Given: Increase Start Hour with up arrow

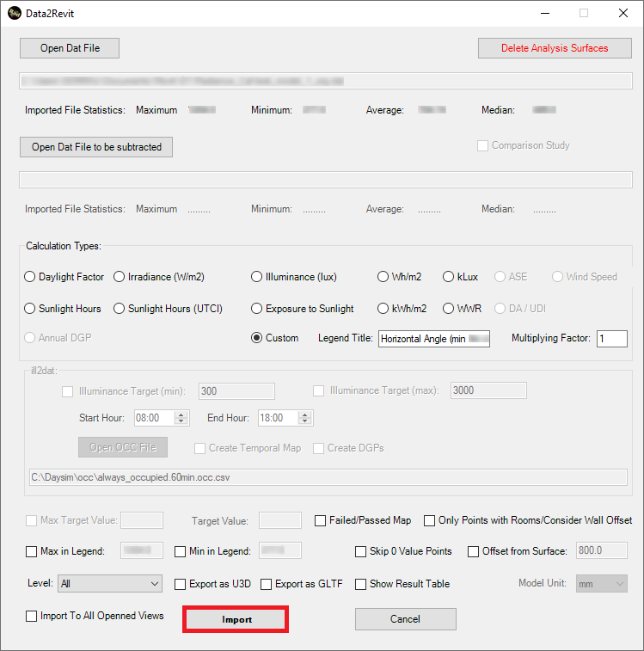Looking at the screenshot, I should [181, 415].
